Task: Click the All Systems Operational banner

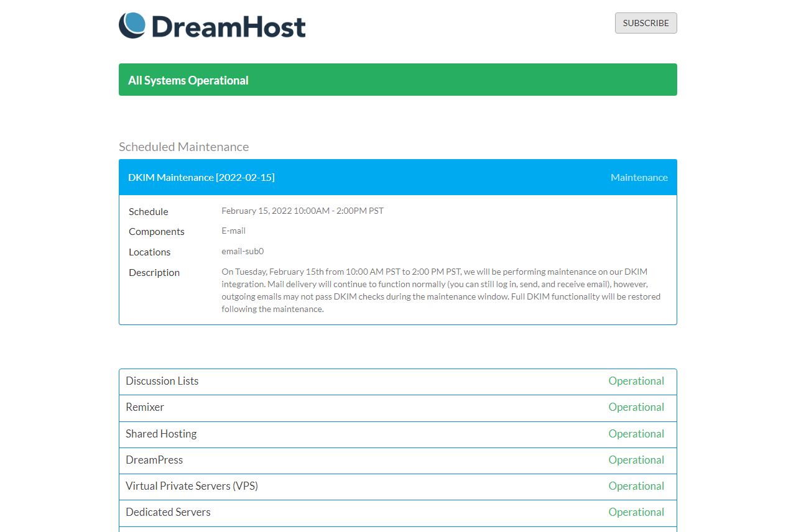Action: tap(398, 80)
